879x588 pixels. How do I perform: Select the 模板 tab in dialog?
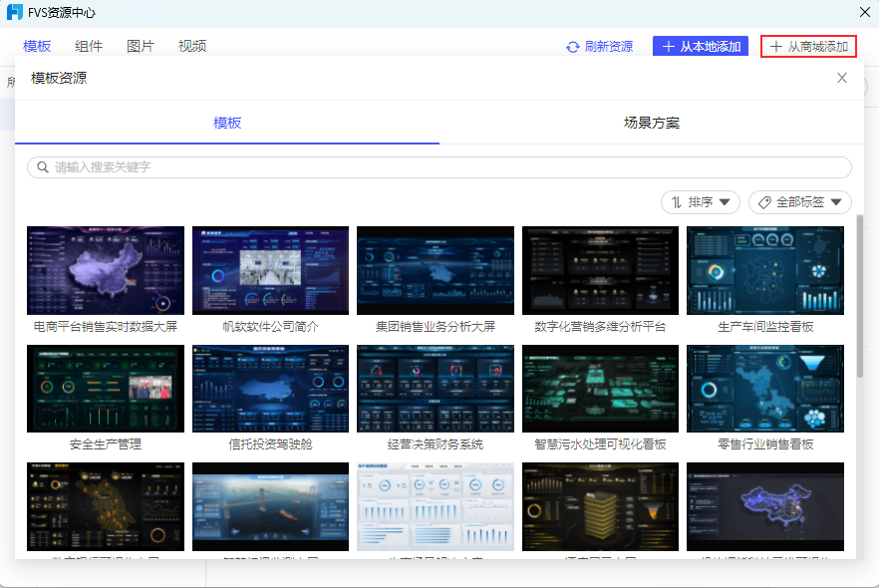pyautogui.click(x=227, y=123)
